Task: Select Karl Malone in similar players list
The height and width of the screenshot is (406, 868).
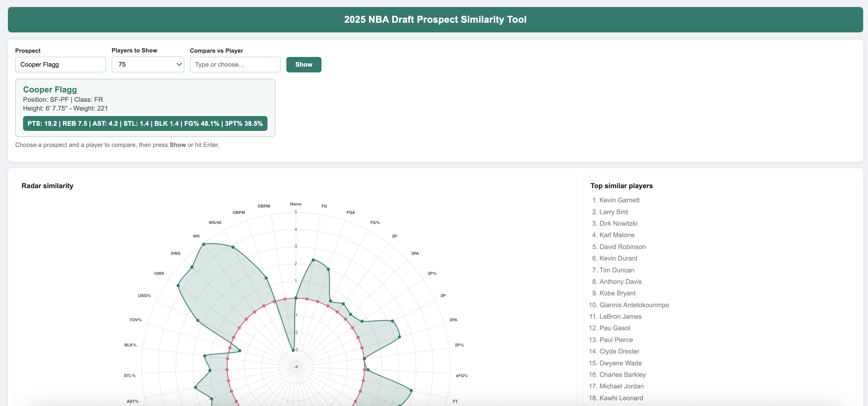Action: 617,235
